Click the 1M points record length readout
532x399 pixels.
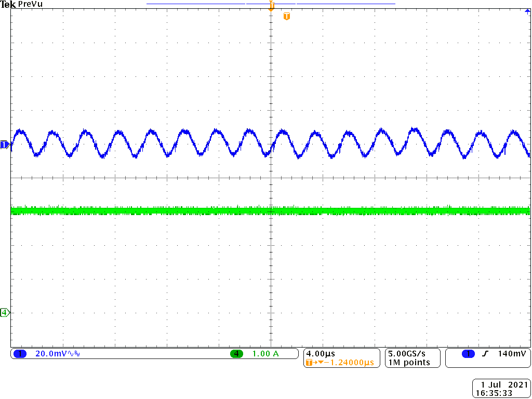[409, 363]
